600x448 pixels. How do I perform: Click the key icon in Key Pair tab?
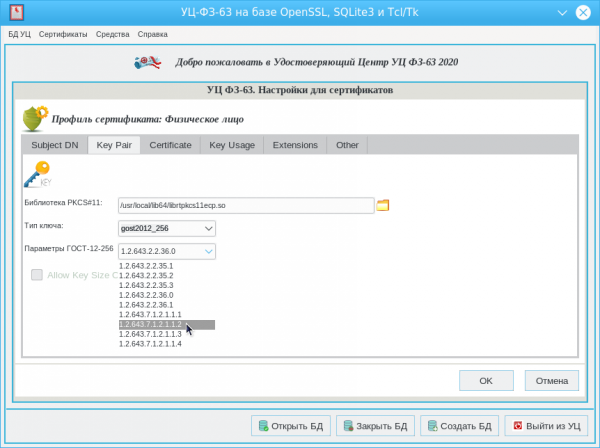(36, 176)
